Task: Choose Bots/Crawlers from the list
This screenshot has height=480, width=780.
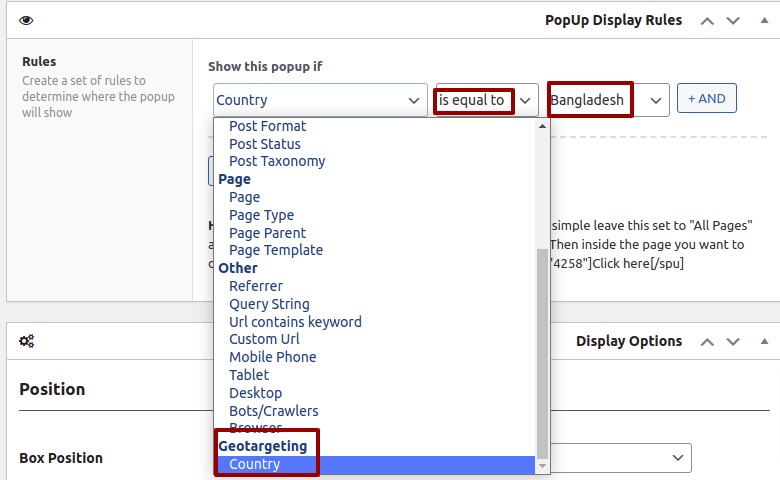Action: (274, 411)
